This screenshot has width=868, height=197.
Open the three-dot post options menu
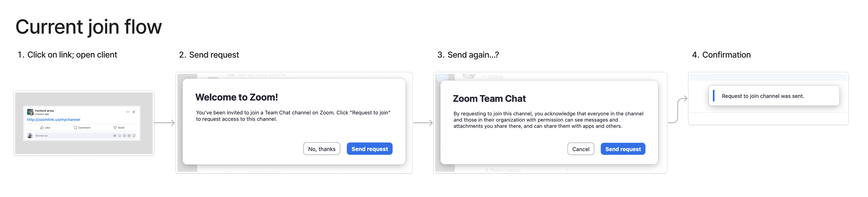pyautogui.click(x=128, y=112)
